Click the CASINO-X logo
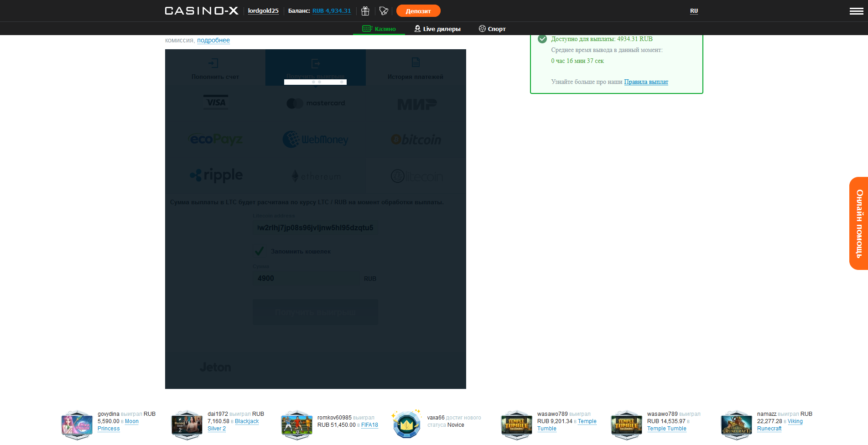868x445 pixels. point(201,10)
